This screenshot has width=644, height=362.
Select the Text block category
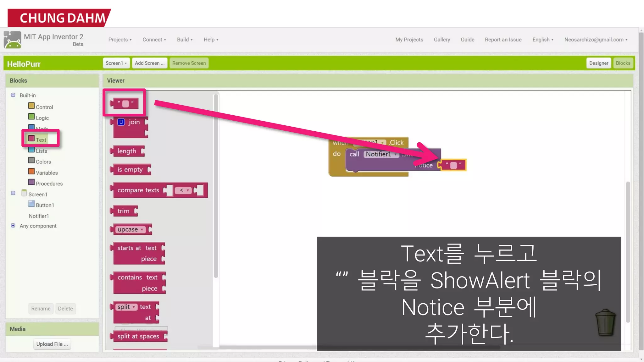click(x=37, y=140)
